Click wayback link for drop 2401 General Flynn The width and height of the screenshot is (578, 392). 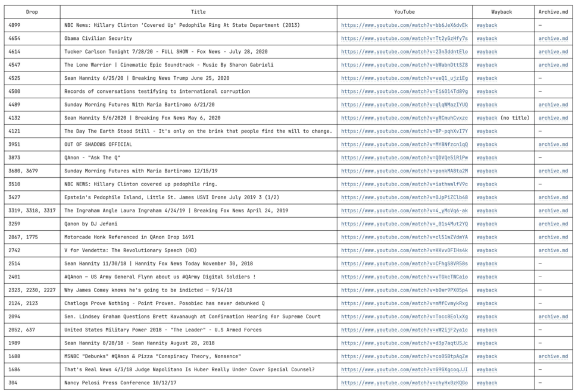point(486,277)
